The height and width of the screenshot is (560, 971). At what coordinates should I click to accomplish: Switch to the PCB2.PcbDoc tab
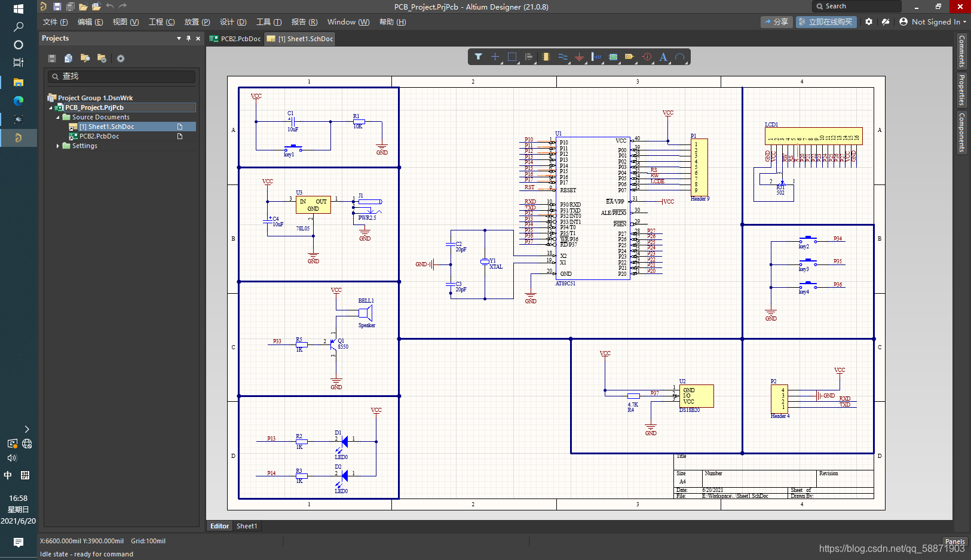[235, 39]
